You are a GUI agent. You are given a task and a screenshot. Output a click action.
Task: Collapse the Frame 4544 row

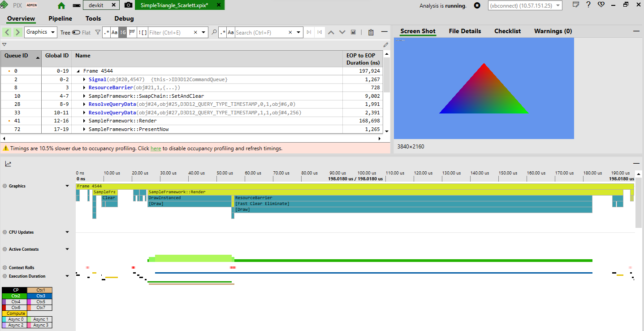78,71
